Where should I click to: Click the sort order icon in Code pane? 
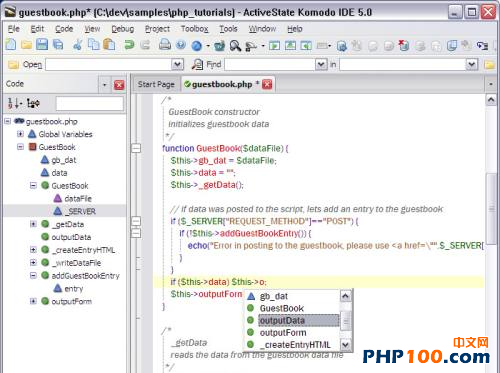click(x=14, y=104)
